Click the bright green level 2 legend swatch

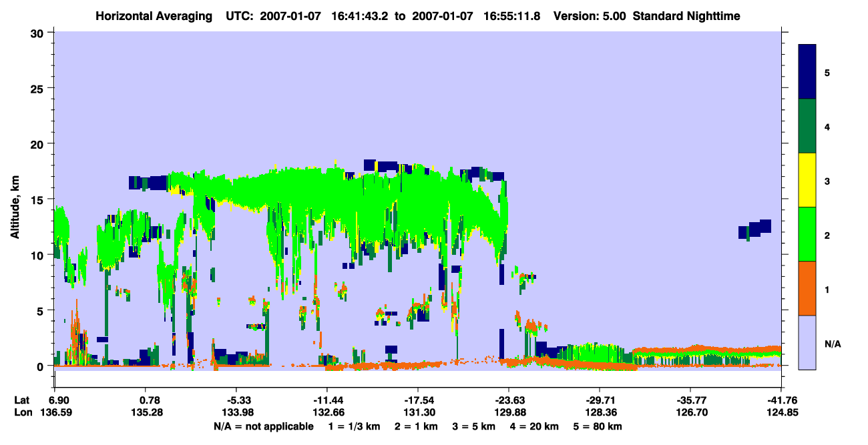pos(808,234)
